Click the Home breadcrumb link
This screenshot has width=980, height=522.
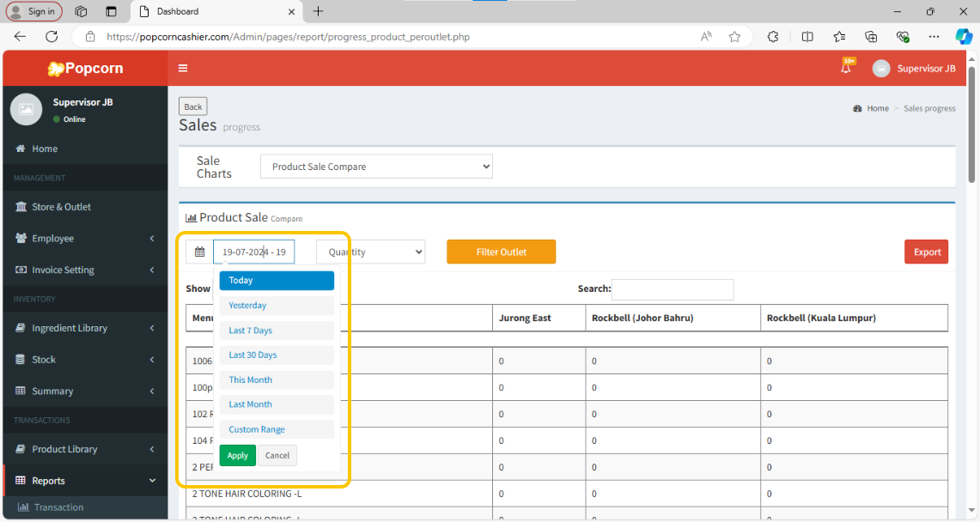click(878, 108)
